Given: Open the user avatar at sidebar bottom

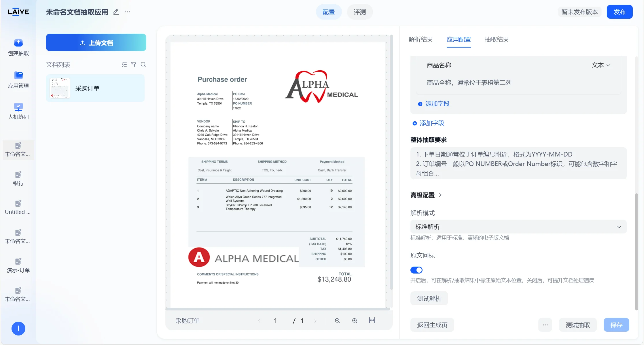Looking at the screenshot, I should point(18,329).
